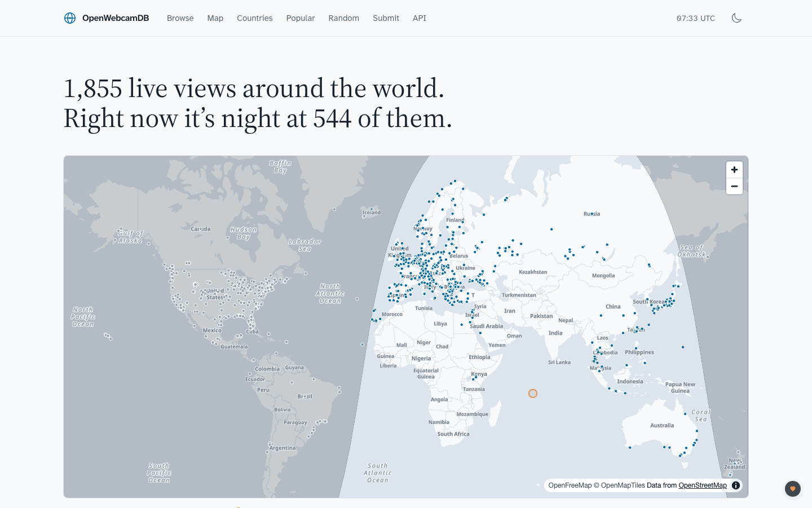Go to the Map page
The image size is (812, 508).
tap(215, 18)
